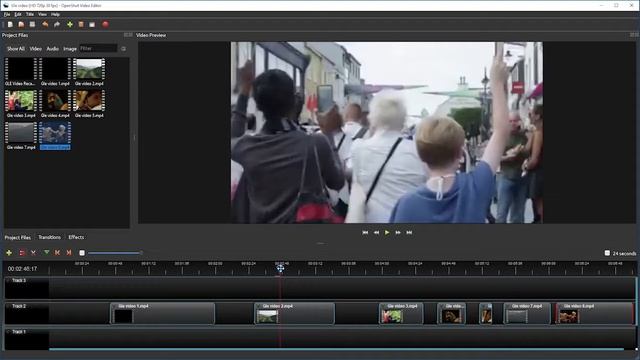Screen dimensions: 640x360
Task: Filter project files by Video
Action: (36, 49)
